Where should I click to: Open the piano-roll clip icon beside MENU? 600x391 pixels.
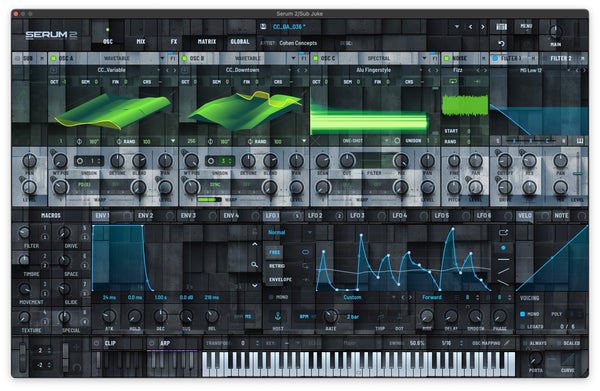click(501, 26)
